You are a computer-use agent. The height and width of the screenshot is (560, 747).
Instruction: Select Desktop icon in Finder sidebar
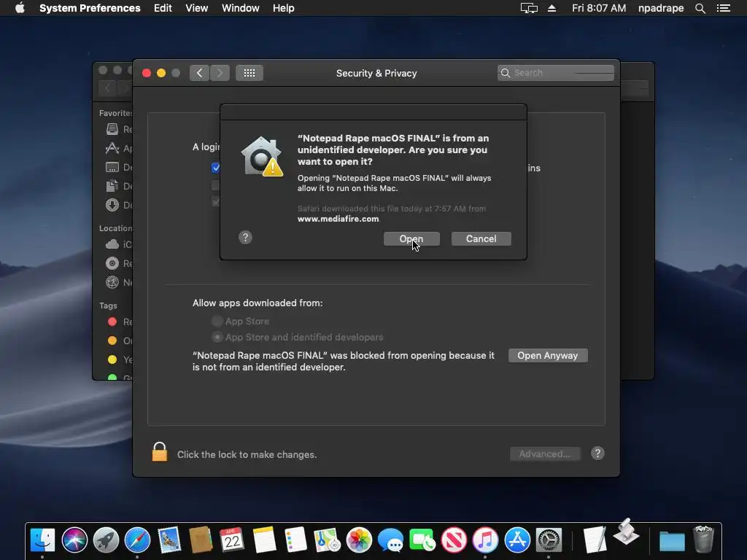[x=112, y=167]
